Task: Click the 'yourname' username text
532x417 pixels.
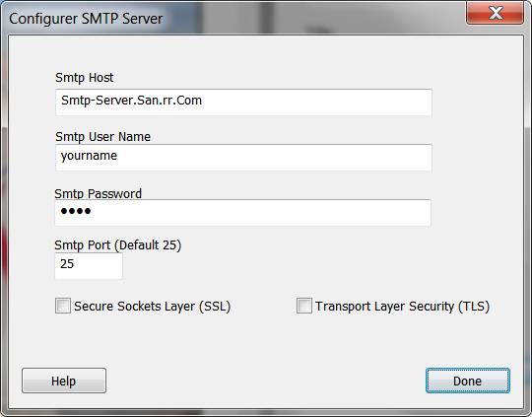Action: point(89,156)
